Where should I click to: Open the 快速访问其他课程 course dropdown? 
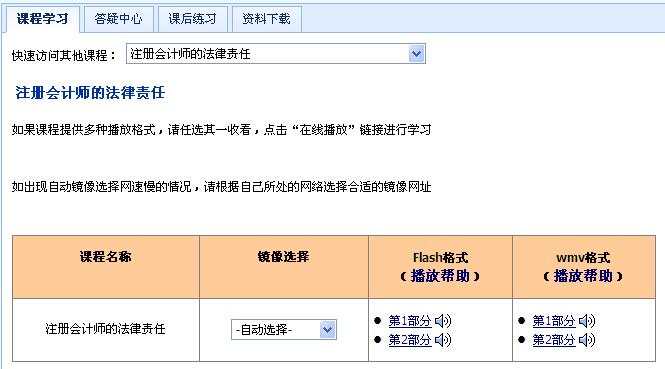276,54
